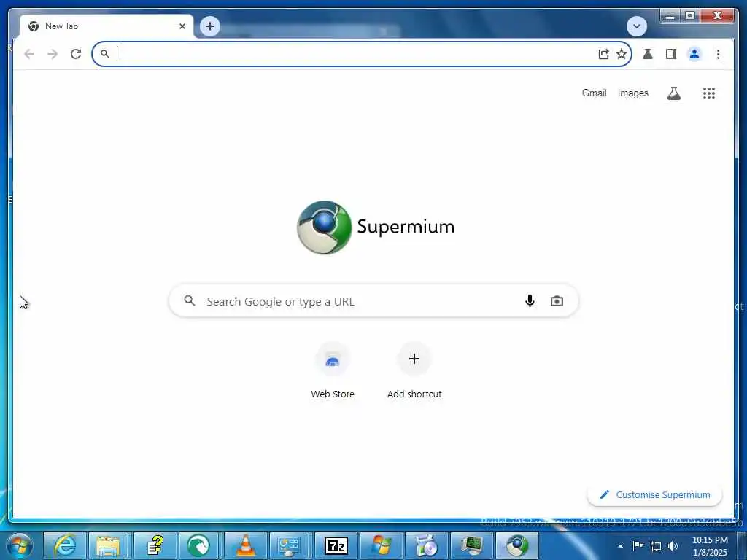
Task: Open the help document icon on the taskbar
Action: [x=155, y=545]
